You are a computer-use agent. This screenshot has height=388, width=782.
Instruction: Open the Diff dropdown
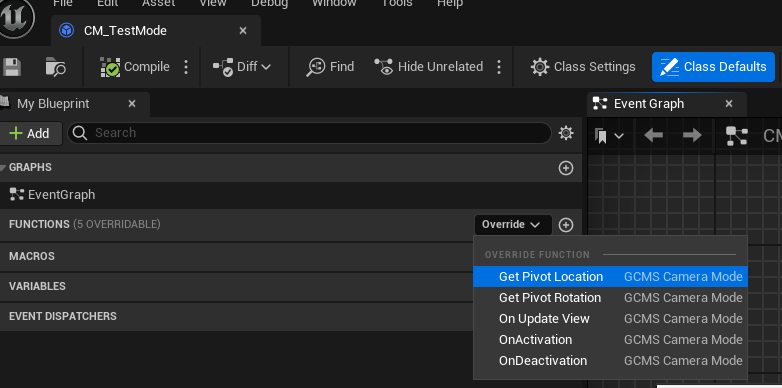click(241, 67)
